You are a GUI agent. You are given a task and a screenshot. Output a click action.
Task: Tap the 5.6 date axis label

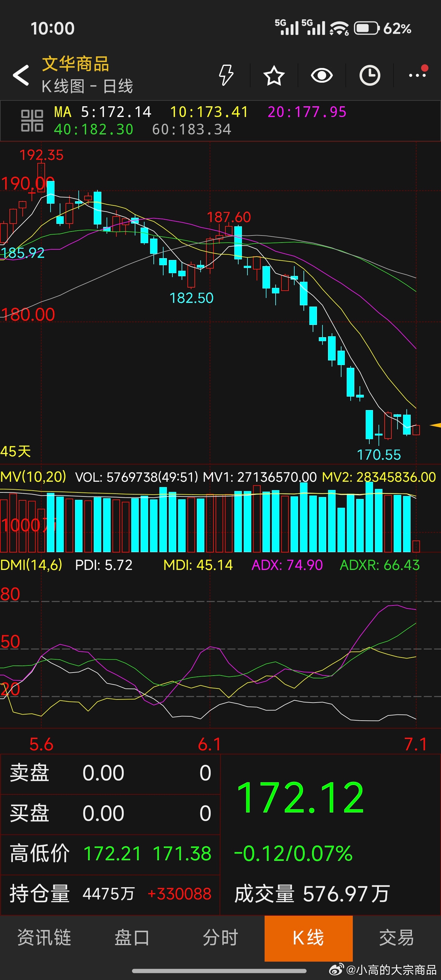(41, 744)
